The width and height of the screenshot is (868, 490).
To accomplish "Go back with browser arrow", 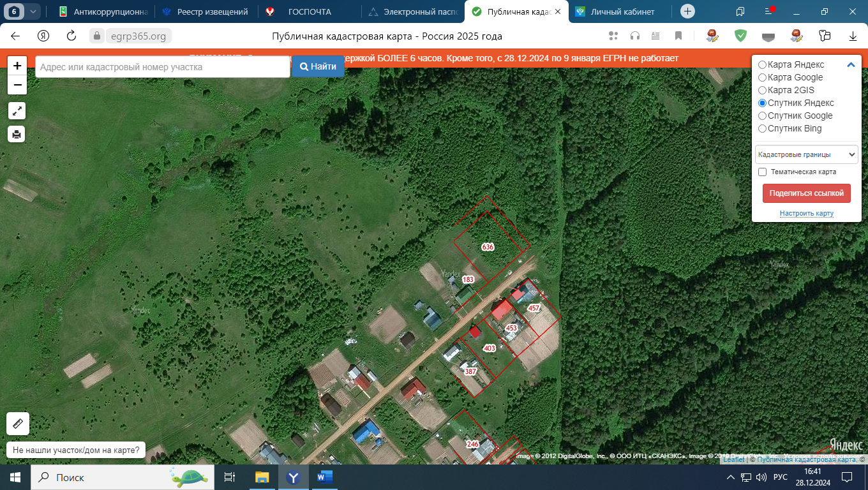I will (15, 36).
